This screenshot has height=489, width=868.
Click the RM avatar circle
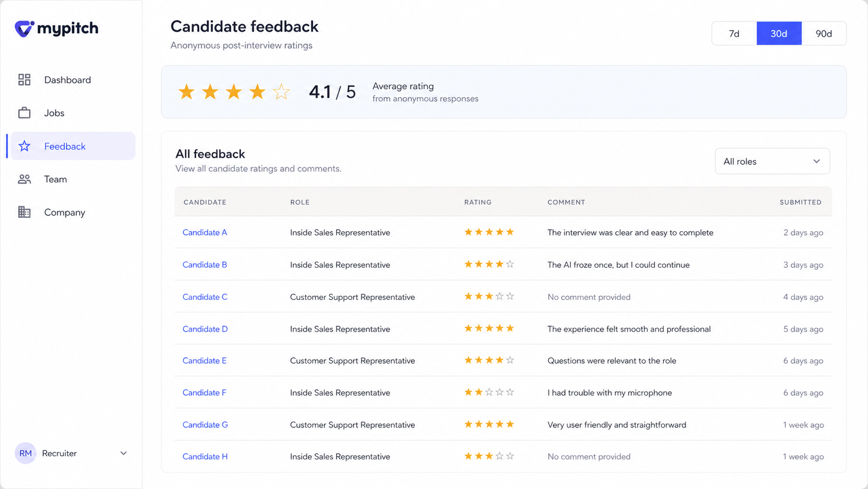click(25, 453)
